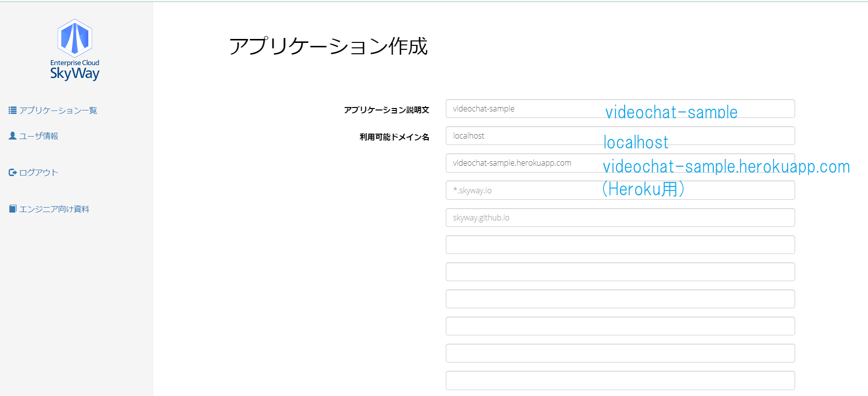Focus the domain field containing videochat-sample.herokuapp.com
The image size is (868, 396).
(620, 163)
